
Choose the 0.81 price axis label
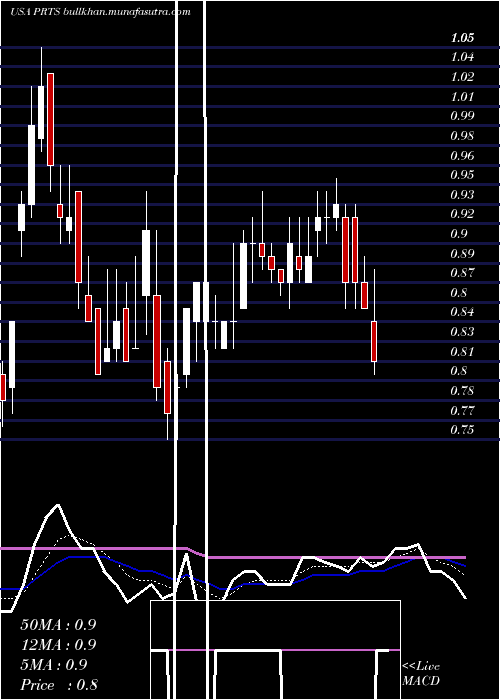coord(462,351)
